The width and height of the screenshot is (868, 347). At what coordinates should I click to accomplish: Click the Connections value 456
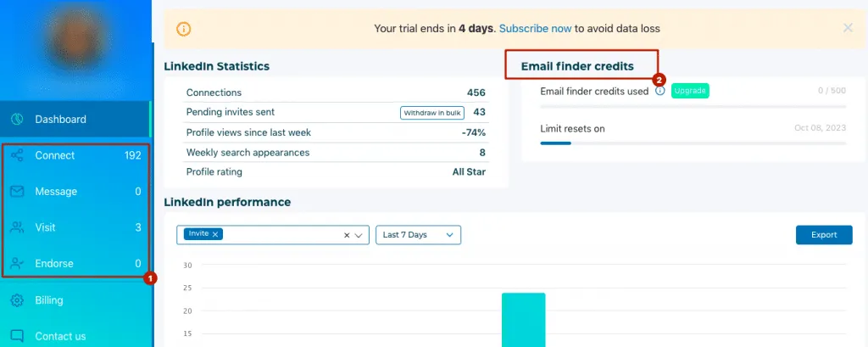coord(476,92)
